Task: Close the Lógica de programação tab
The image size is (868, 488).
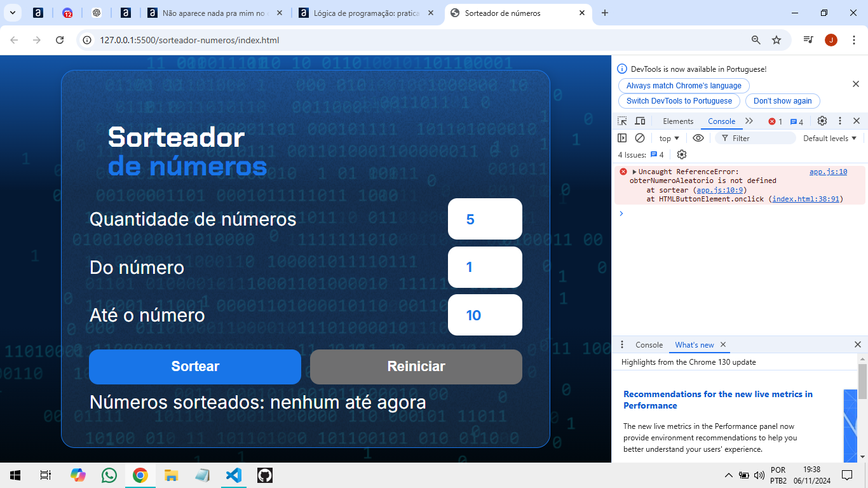Action: point(431,13)
